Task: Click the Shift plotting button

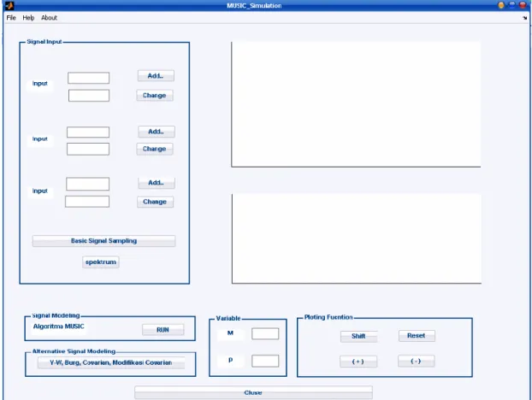Action: [x=358, y=336]
